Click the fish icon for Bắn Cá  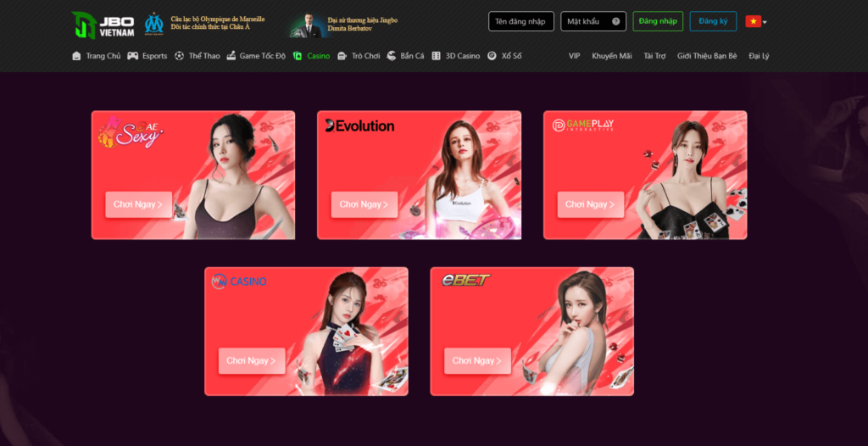coord(392,56)
